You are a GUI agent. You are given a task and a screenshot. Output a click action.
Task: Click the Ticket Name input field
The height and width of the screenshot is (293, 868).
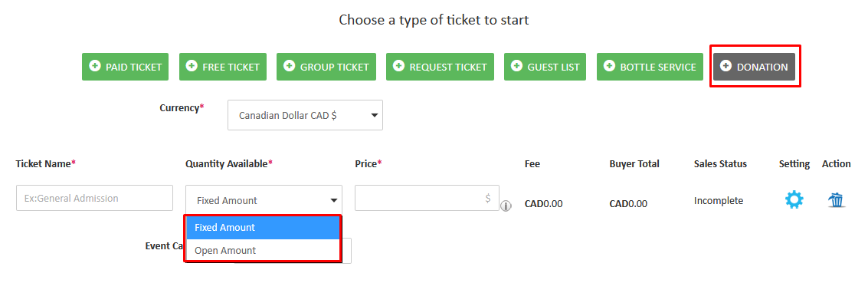point(95,198)
